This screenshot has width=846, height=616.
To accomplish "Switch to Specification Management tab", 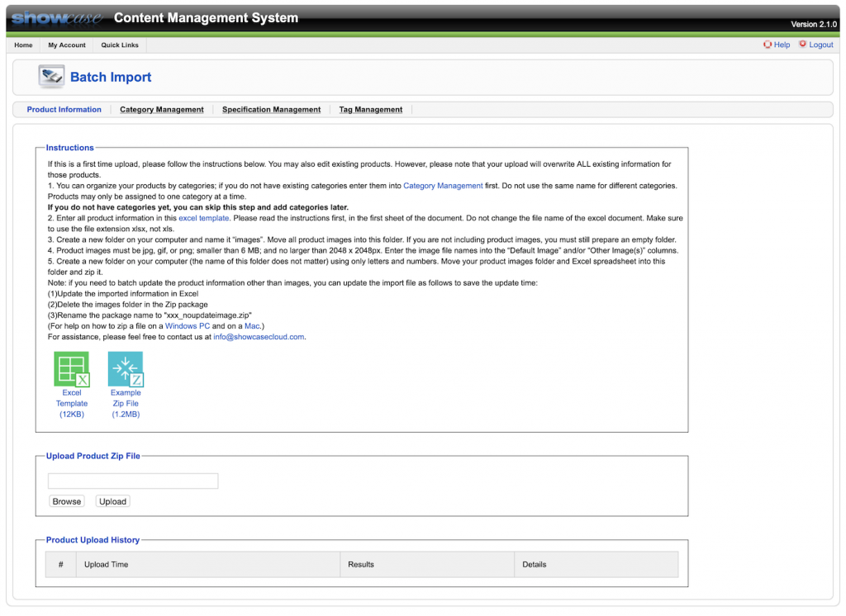I will point(271,110).
